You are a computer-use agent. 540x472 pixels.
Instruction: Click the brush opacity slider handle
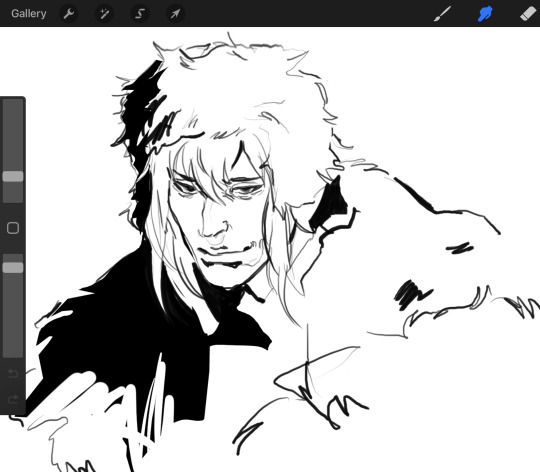point(13,268)
